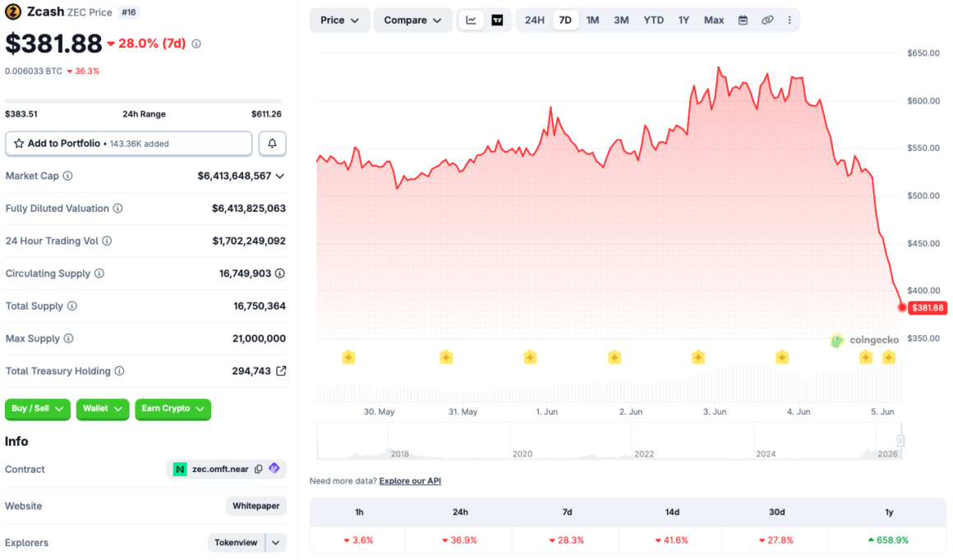Click the 24h 36.9% performance cell
Screen dimensions: 953x560
click(460, 540)
